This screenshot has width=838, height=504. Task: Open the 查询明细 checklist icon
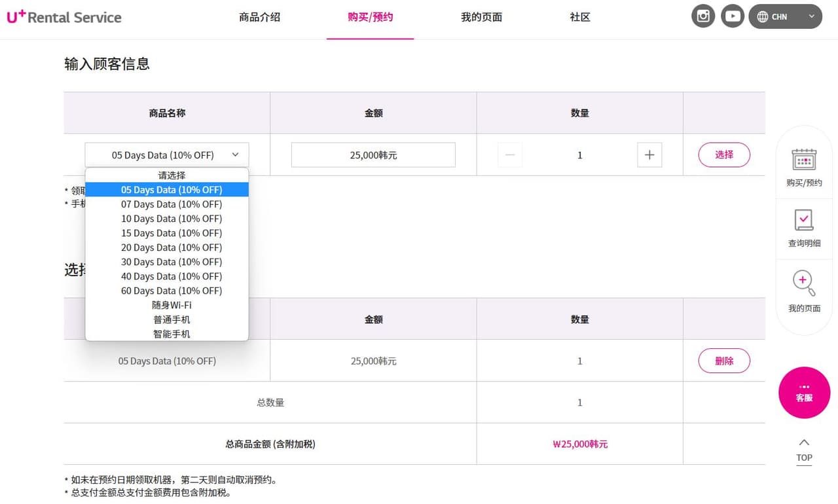(x=804, y=221)
